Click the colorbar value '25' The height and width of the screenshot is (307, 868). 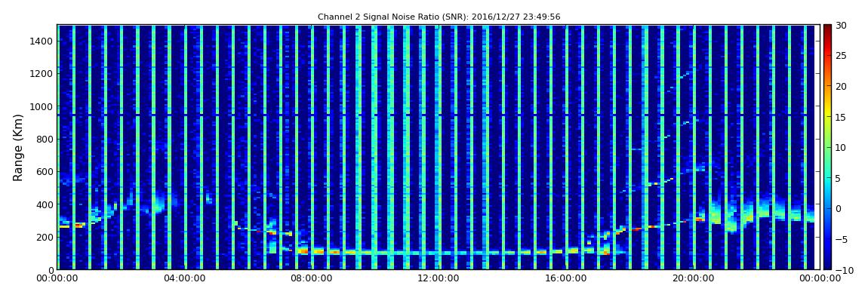(x=842, y=55)
